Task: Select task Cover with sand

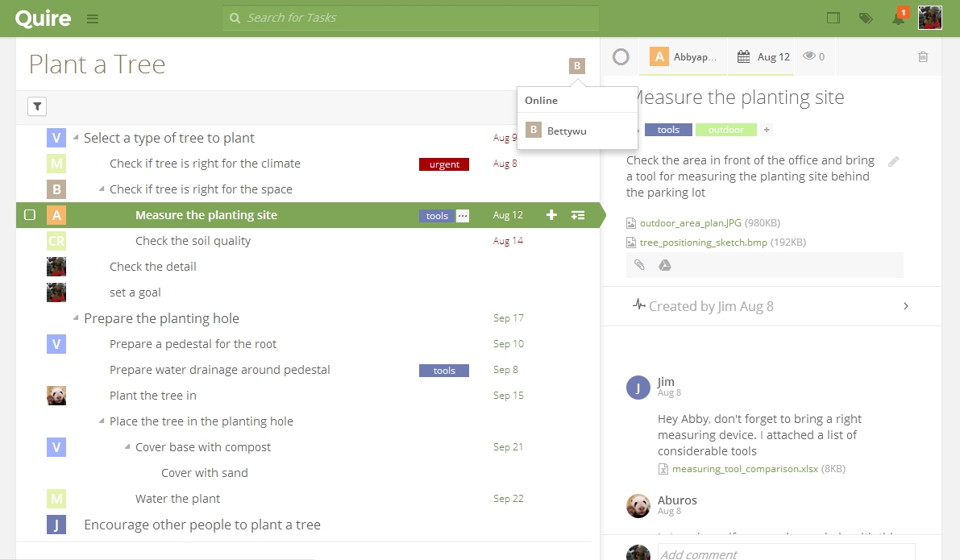Action: pos(205,472)
